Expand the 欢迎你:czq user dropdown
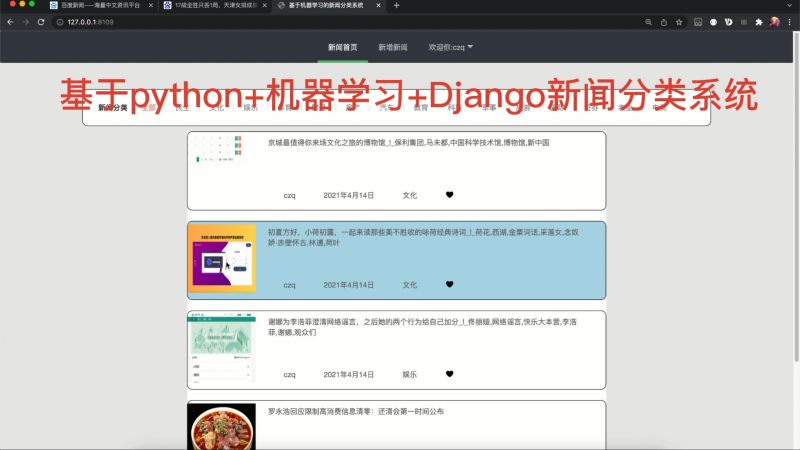This screenshot has width=800, height=450. (451, 47)
